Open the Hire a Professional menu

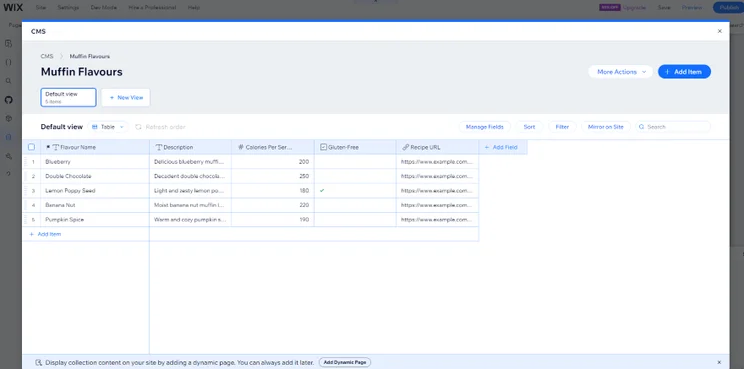[x=152, y=8]
